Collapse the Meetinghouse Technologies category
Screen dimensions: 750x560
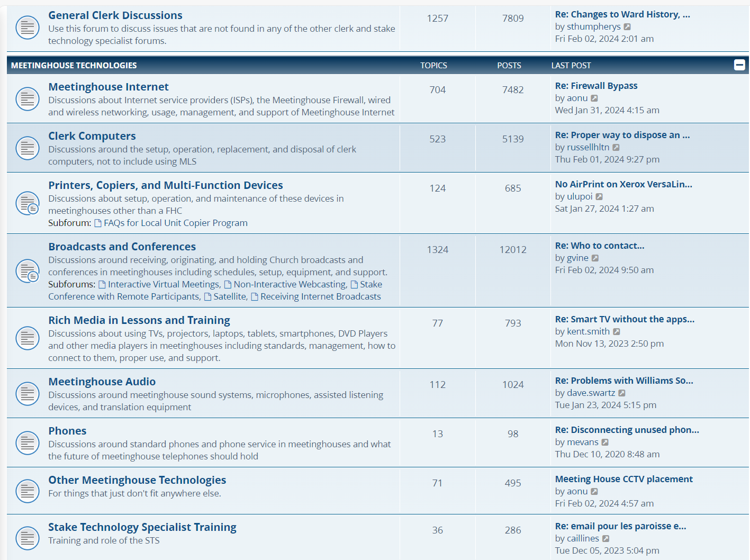point(739,65)
